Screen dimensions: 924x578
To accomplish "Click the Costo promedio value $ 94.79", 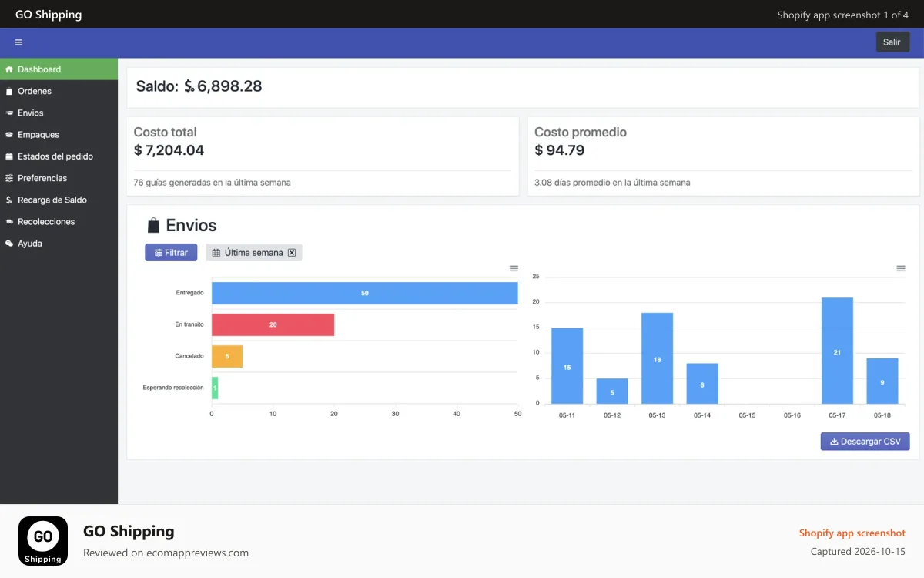I will click(560, 150).
